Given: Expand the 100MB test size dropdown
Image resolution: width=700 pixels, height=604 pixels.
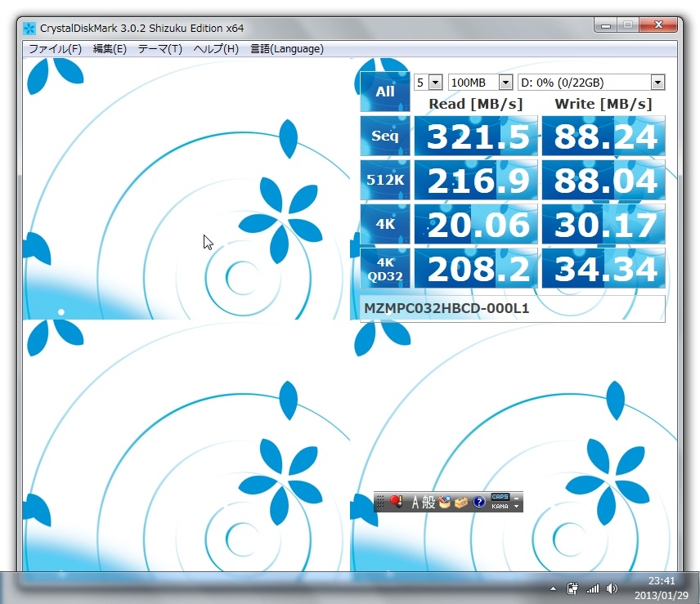Looking at the screenshot, I should coord(480,83).
